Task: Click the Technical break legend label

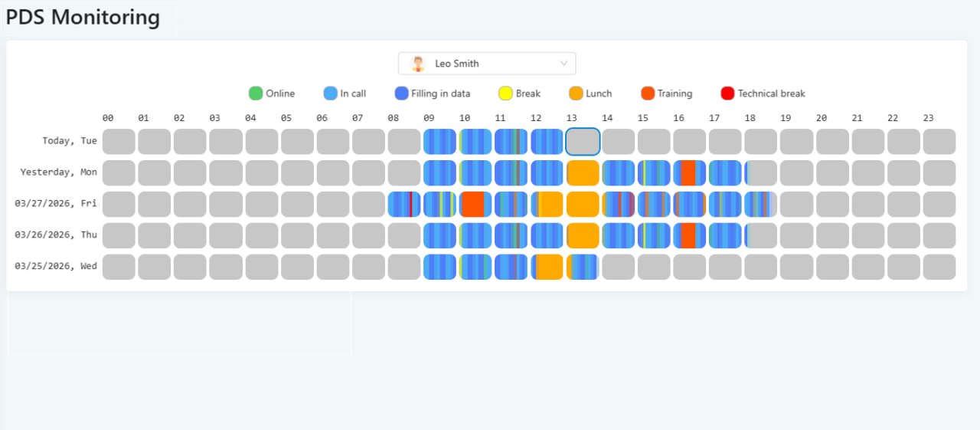Action: point(771,94)
